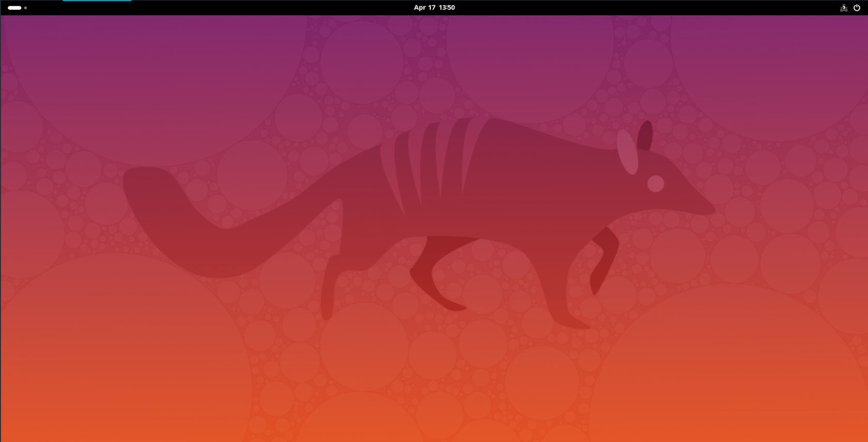Click the numbat's light rear leg
This screenshot has width=868, height=442.
click(333, 274)
